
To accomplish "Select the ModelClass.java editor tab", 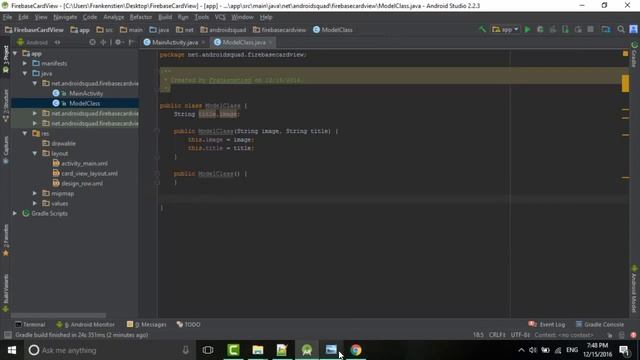I will point(244,42).
